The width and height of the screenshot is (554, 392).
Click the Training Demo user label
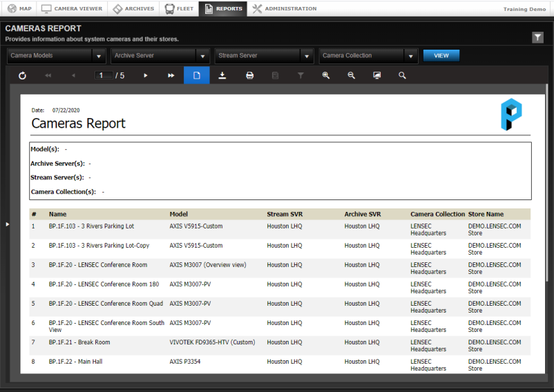(x=524, y=9)
